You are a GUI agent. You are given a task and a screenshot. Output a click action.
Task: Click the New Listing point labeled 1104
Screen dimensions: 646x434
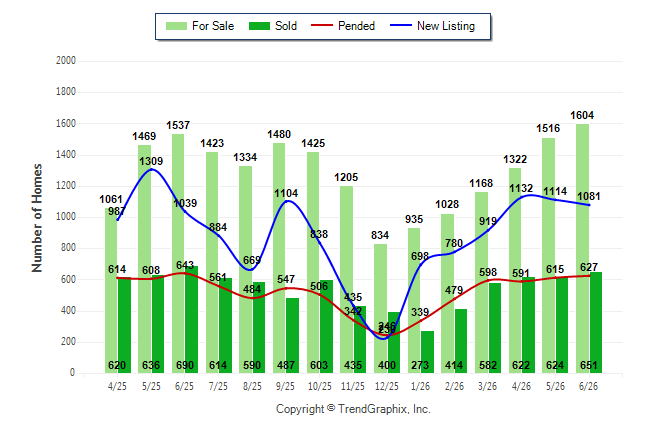[x=287, y=201]
